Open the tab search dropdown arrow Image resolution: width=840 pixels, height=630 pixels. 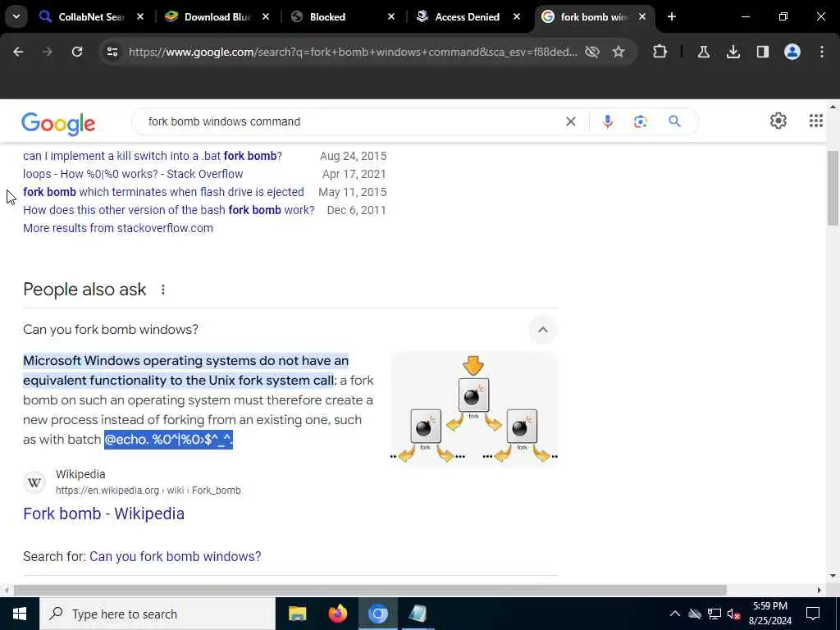tap(16, 16)
